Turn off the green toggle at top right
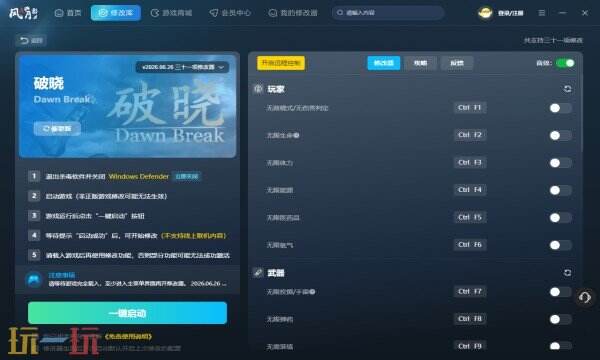This screenshot has height=360, width=600. click(x=565, y=63)
